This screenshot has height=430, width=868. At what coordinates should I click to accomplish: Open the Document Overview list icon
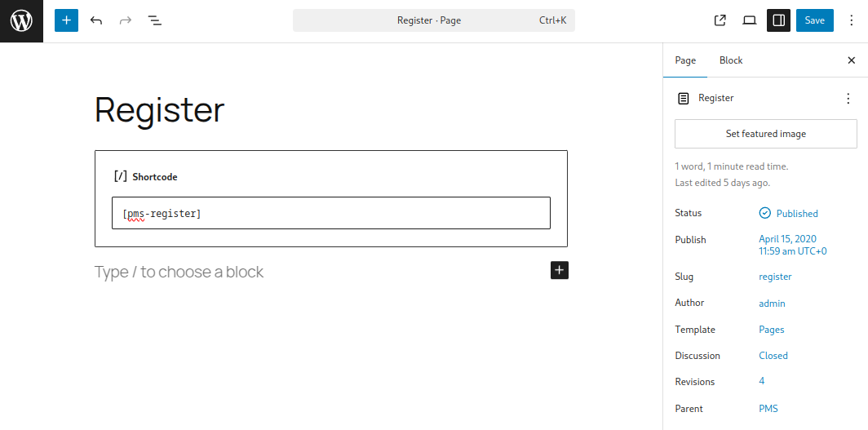tap(154, 20)
